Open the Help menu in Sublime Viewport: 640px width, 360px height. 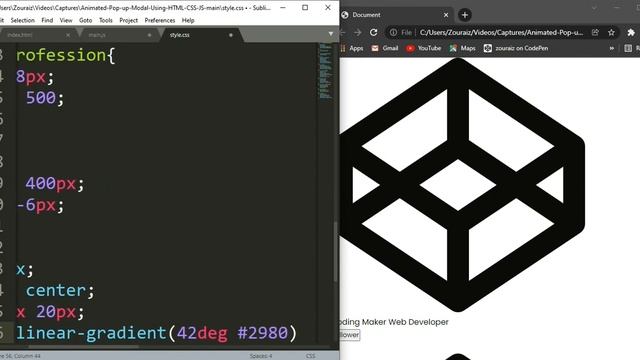click(188, 20)
